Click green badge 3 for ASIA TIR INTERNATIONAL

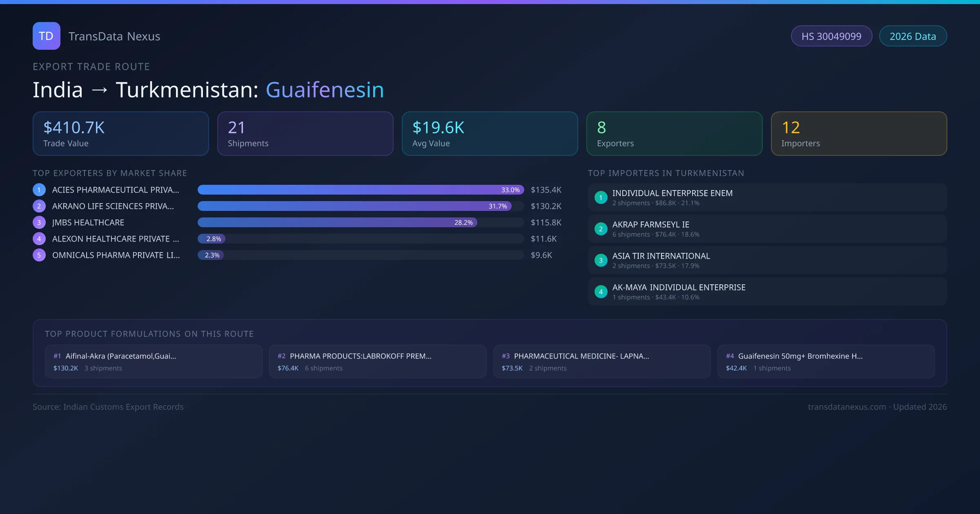coord(601,260)
